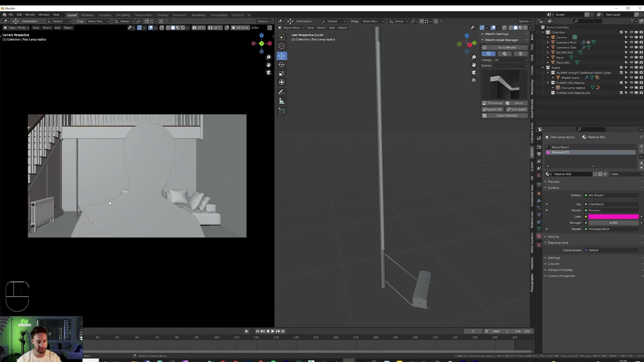Toggle fake user shield for Material.003
Screen dimensions: 644x362
(x=595, y=174)
